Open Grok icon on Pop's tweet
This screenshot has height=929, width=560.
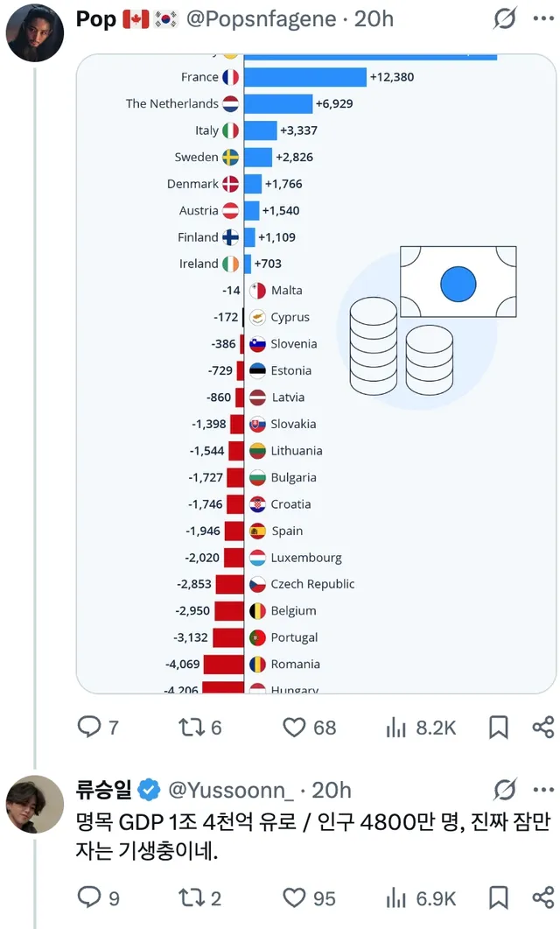[505, 19]
